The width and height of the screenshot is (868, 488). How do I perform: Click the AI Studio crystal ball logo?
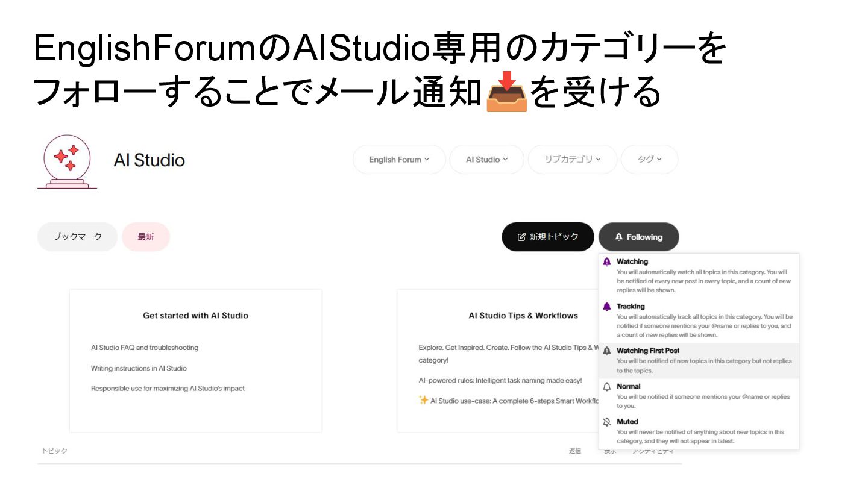coord(67,161)
